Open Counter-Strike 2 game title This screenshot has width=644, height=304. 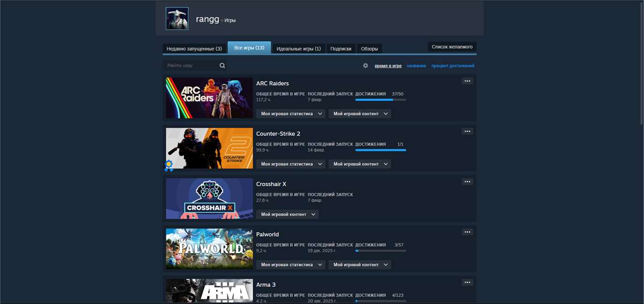278,134
